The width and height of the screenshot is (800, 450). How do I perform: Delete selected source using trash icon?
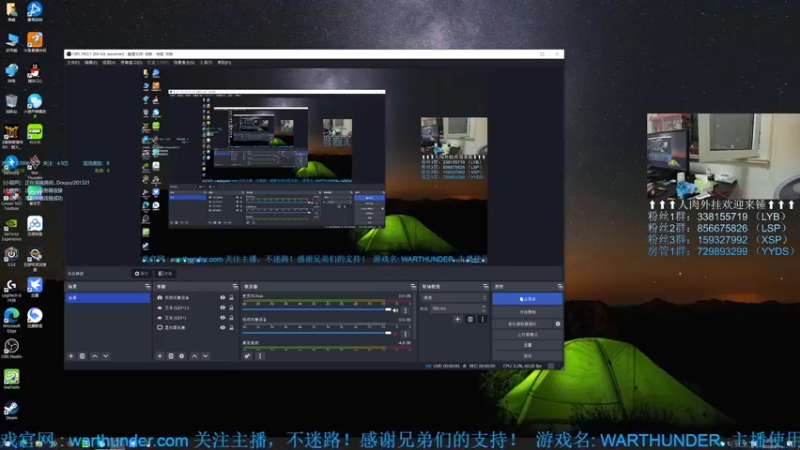coord(171,356)
